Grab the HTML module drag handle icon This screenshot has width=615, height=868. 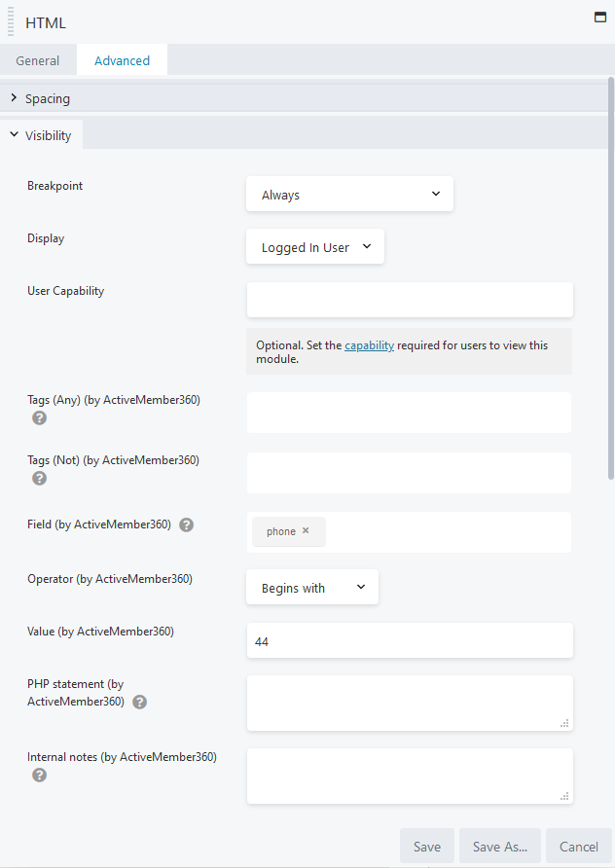[x=11, y=21]
